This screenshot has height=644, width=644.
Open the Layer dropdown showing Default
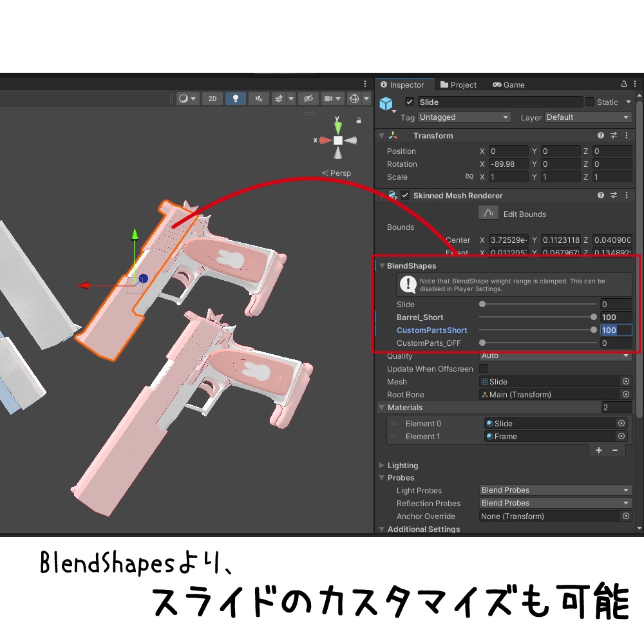click(x=588, y=117)
